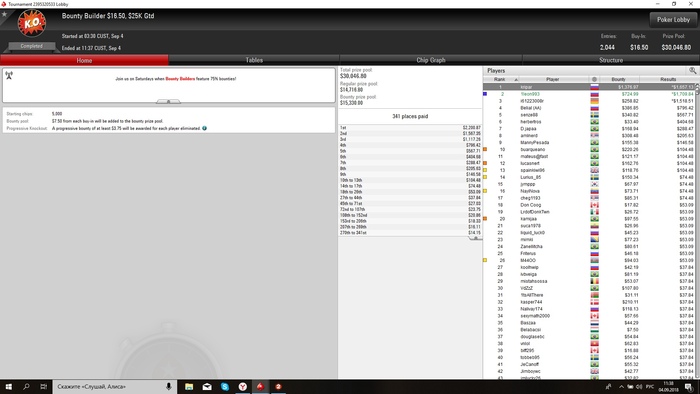
Task: Click the Danish flag on kasper744 row
Action: pos(594,302)
